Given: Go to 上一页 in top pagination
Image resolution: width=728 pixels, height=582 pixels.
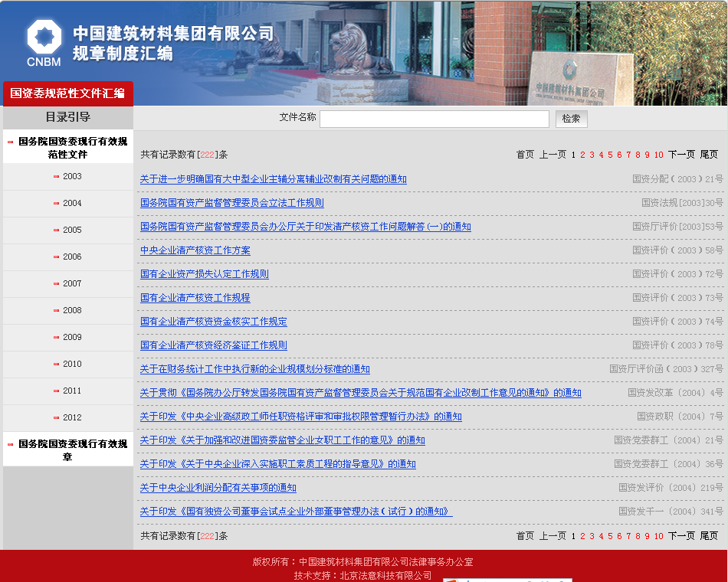Looking at the screenshot, I should click(x=553, y=155).
